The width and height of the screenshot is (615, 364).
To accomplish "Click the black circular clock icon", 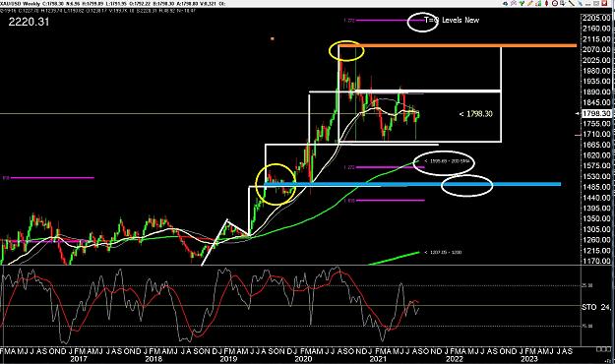I will coord(555,3).
